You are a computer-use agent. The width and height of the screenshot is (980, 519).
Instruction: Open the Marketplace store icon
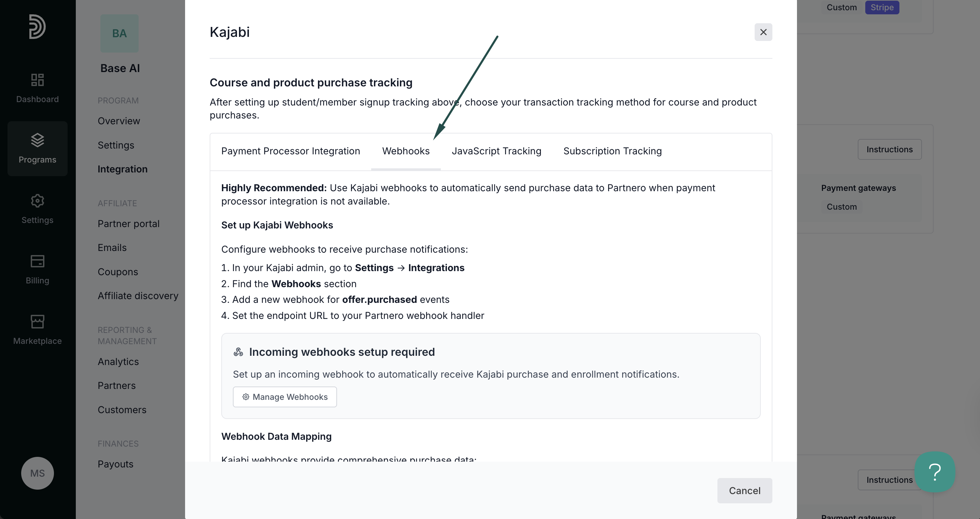37,322
